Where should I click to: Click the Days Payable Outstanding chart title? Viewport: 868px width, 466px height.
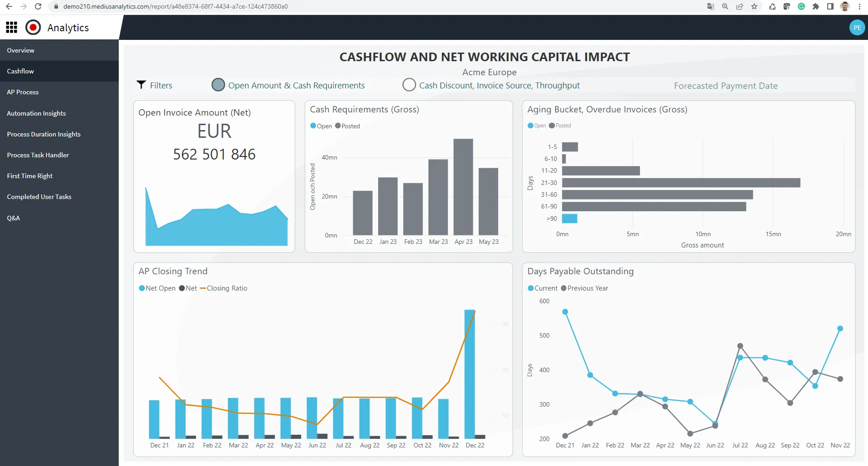tap(581, 271)
